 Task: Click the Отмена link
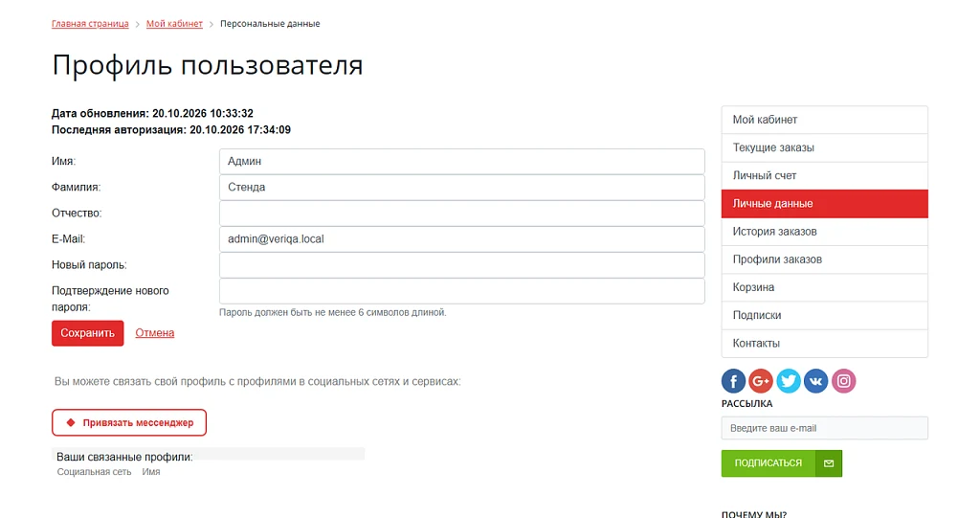click(154, 333)
